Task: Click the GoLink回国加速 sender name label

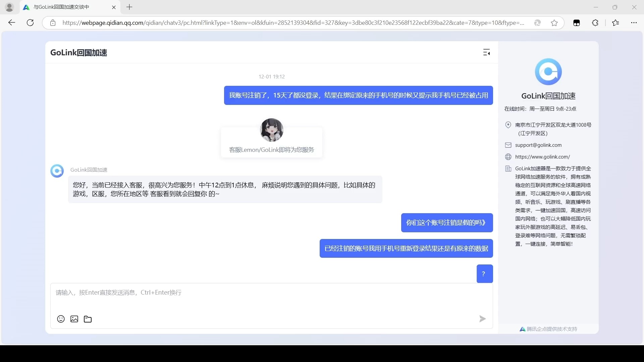Action: pyautogui.click(x=89, y=170)
